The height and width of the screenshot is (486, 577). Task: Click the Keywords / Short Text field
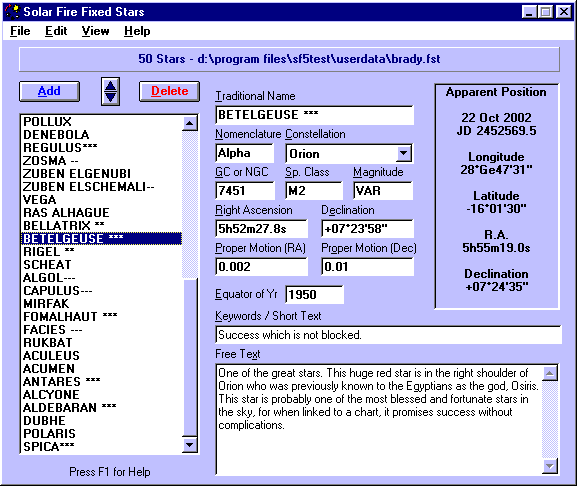point(388,335)
